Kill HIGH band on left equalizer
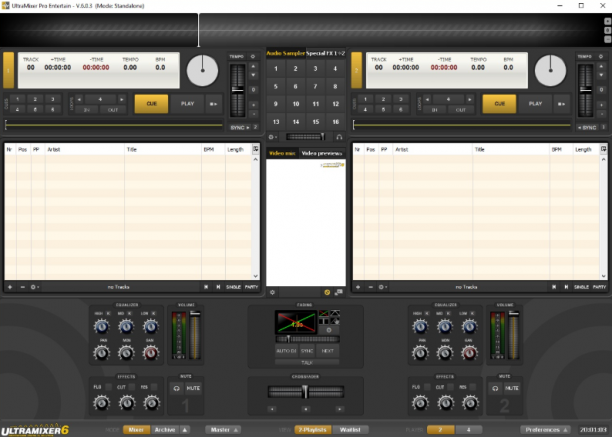 tap(109, 313)
